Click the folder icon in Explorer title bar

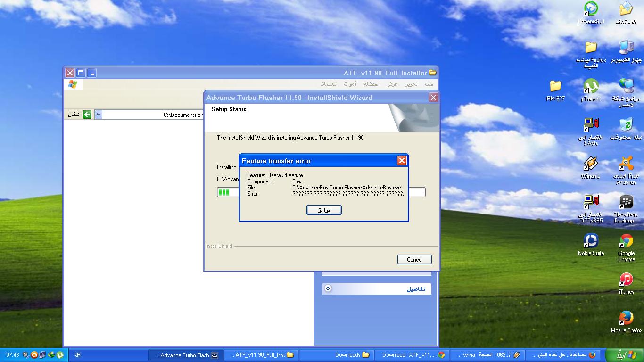433,73
